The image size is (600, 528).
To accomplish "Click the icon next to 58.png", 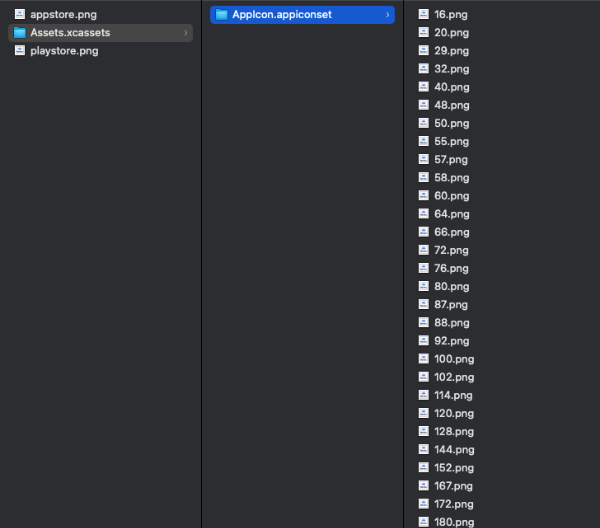I will 424,178.
